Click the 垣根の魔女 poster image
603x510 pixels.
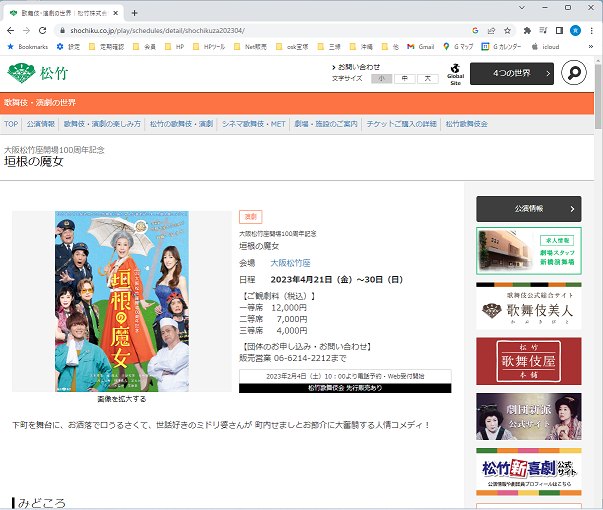click(122, 301)
